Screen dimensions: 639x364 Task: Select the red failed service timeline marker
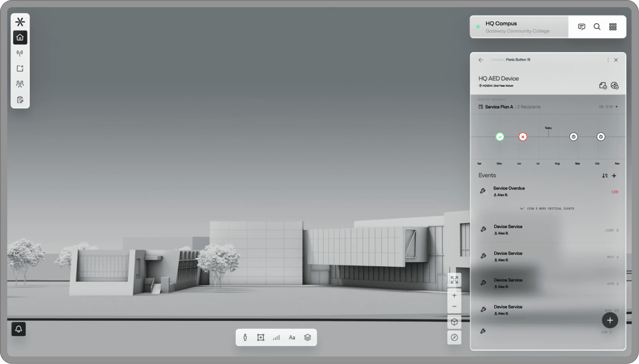(x=523, y=137)
